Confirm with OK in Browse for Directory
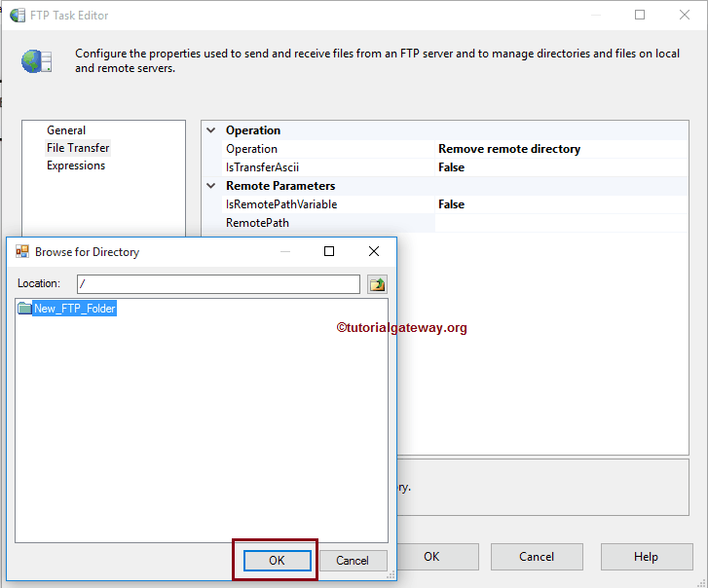708x588 pixels. click(278, 561)
